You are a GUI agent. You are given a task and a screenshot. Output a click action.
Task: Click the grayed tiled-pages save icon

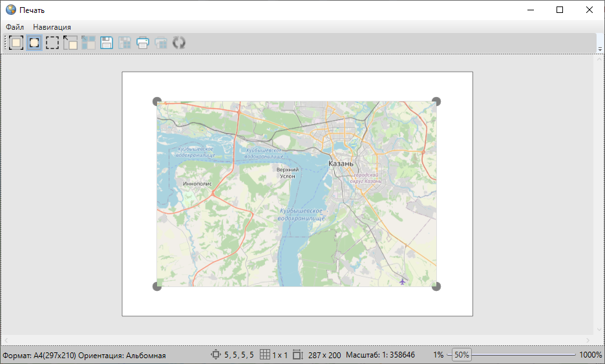click(125, 43)
